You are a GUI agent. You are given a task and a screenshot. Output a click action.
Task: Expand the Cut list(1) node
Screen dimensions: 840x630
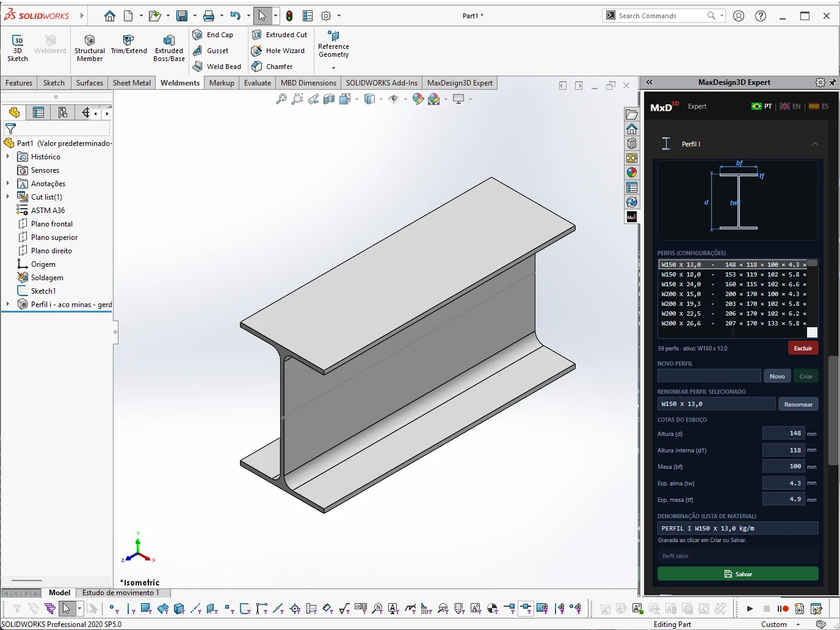(8, 197)
